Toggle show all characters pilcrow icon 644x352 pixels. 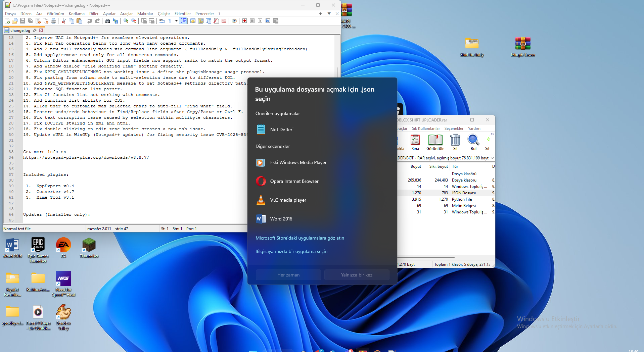[170, 21]
